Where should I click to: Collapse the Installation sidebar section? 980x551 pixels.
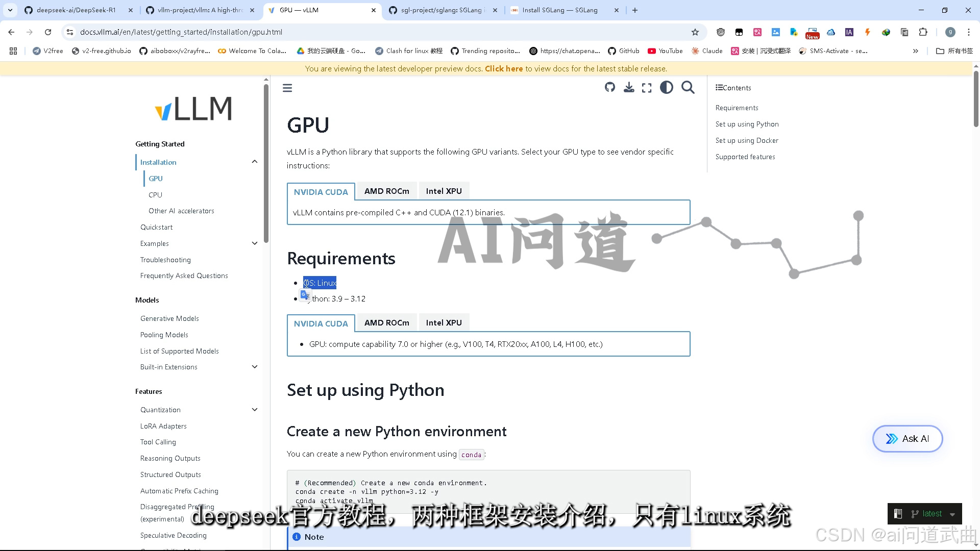[254, 162]
